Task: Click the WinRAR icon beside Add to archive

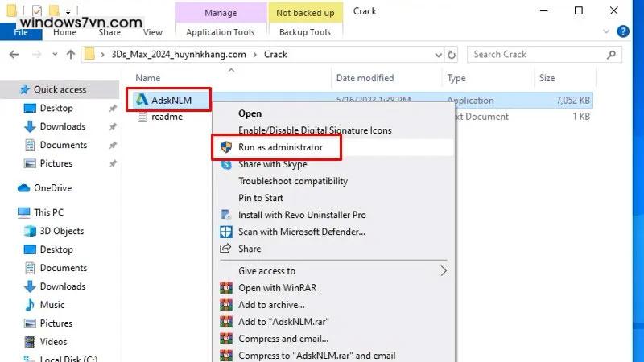Action: coord(226,305)
